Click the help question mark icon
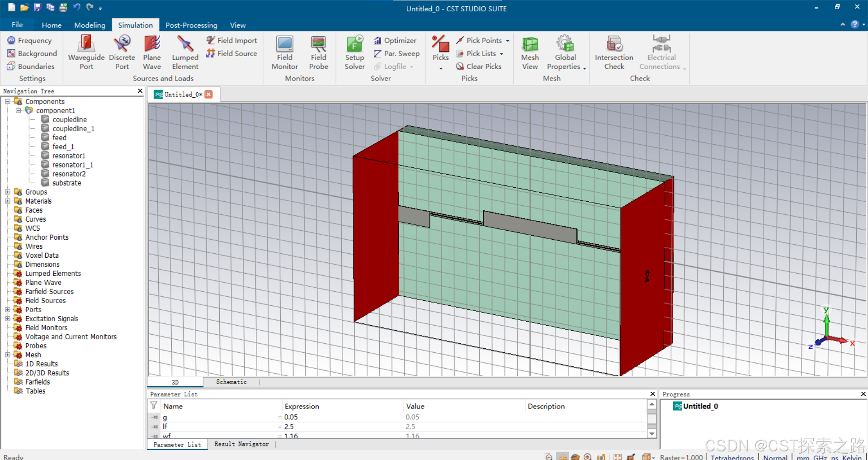 tap(854, 24)
